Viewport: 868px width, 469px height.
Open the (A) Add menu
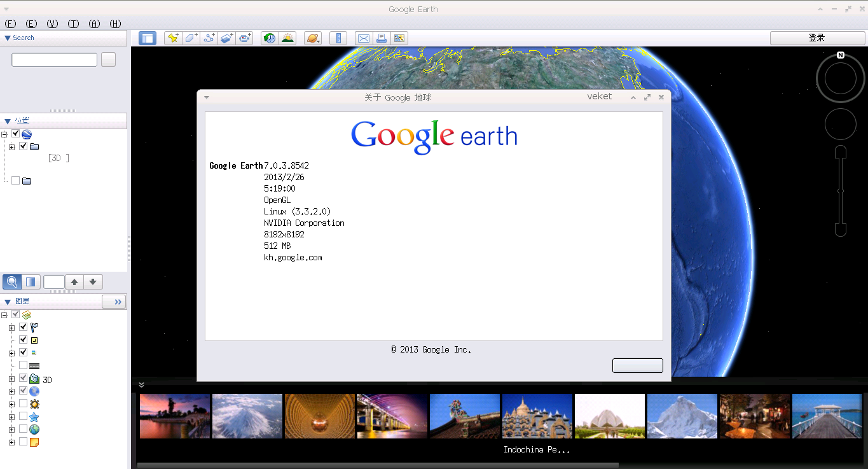pos(94,24)
